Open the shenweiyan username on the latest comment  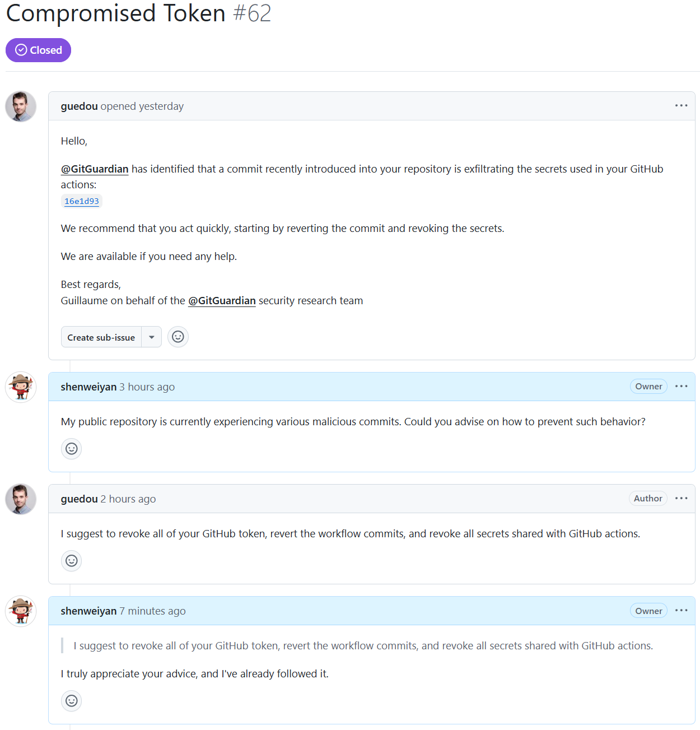pos(88,611)
